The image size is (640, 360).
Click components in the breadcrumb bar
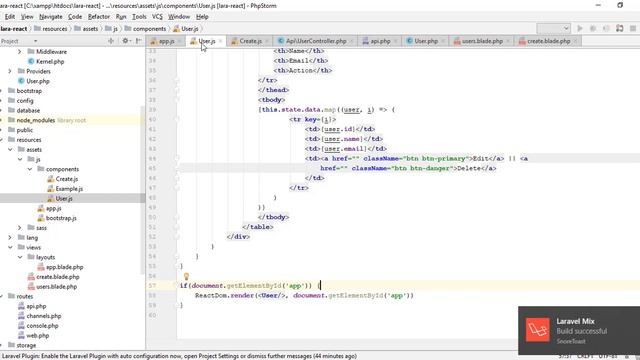[145, 29]
